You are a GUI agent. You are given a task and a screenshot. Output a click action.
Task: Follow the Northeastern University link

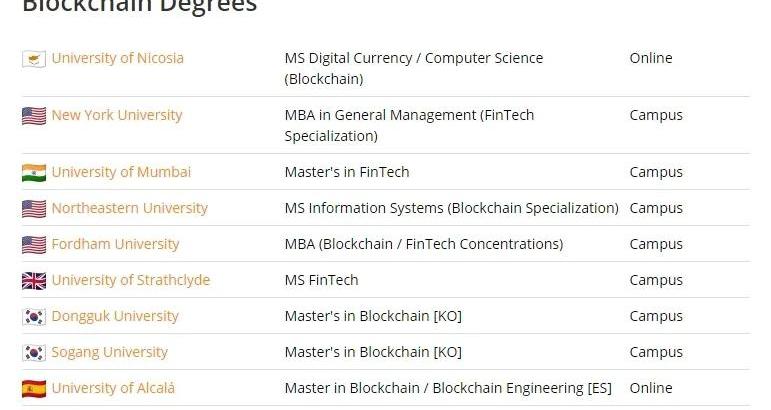point(130,208)
